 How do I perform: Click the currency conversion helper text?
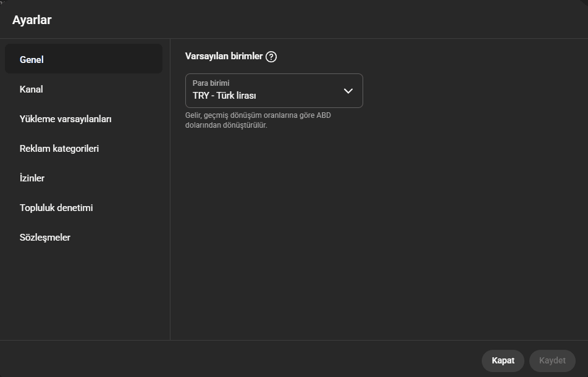(258, 120)
